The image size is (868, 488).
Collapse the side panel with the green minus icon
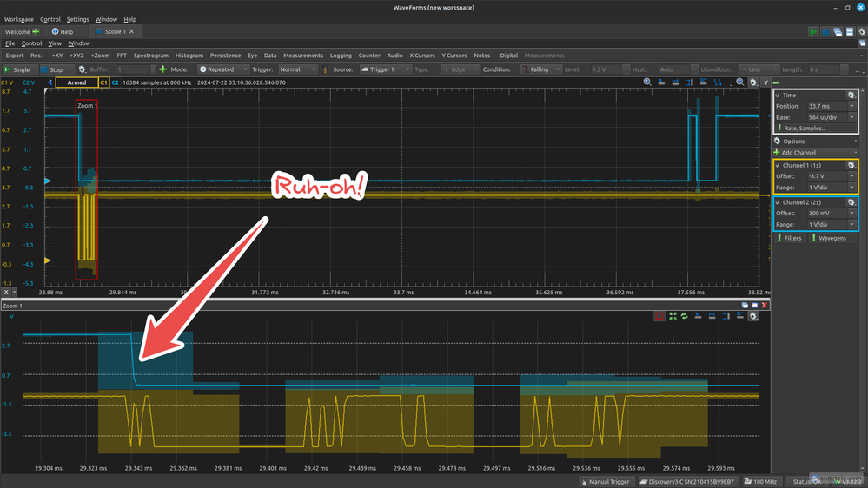pos(776,82)
